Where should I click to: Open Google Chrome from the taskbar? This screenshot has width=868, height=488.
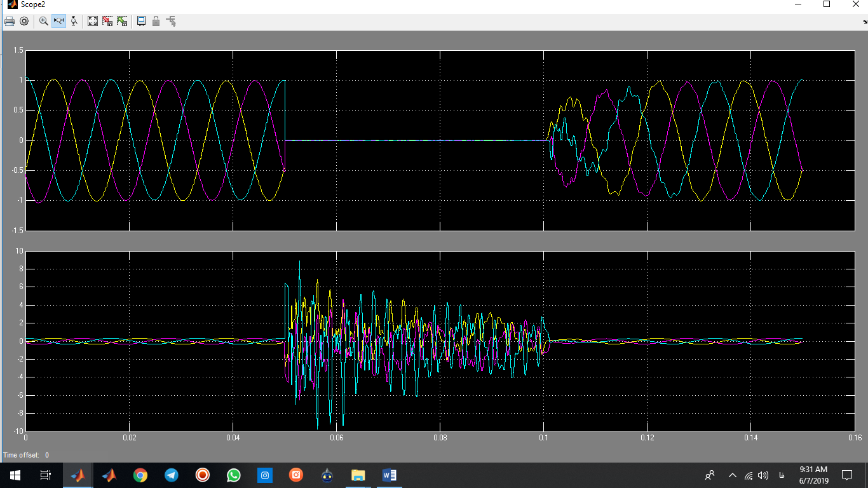pos(140,475)
